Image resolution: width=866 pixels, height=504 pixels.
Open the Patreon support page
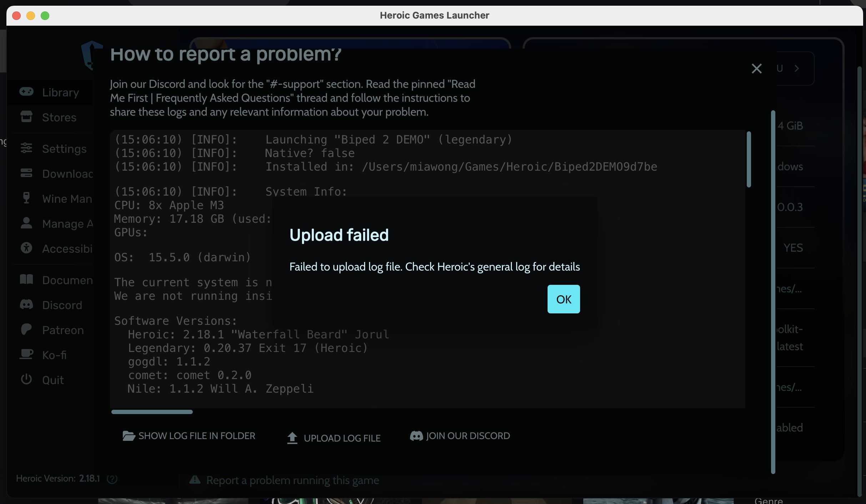click(63, 330)
